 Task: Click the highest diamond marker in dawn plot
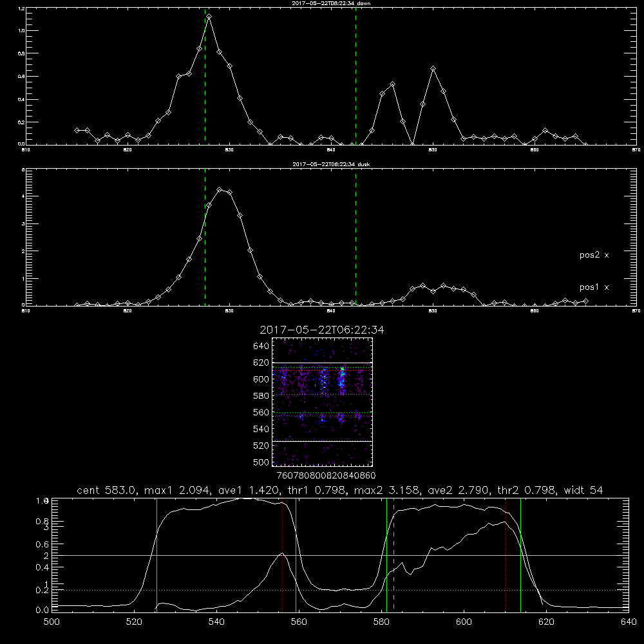(209, 17)
